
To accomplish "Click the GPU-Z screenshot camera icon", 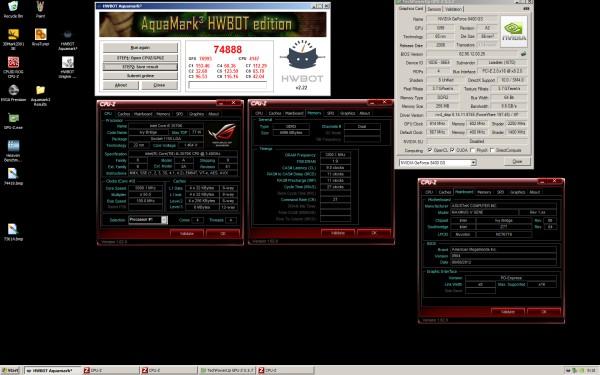I will pos(526,8).
